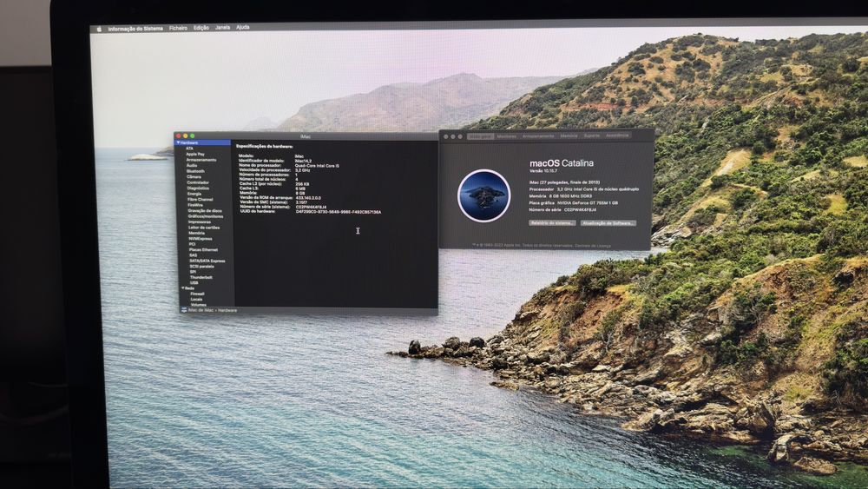The width and height of the screenshot is (868, 489).
Task: Select Fibre Channel in the sidebar
Action: 200,200
